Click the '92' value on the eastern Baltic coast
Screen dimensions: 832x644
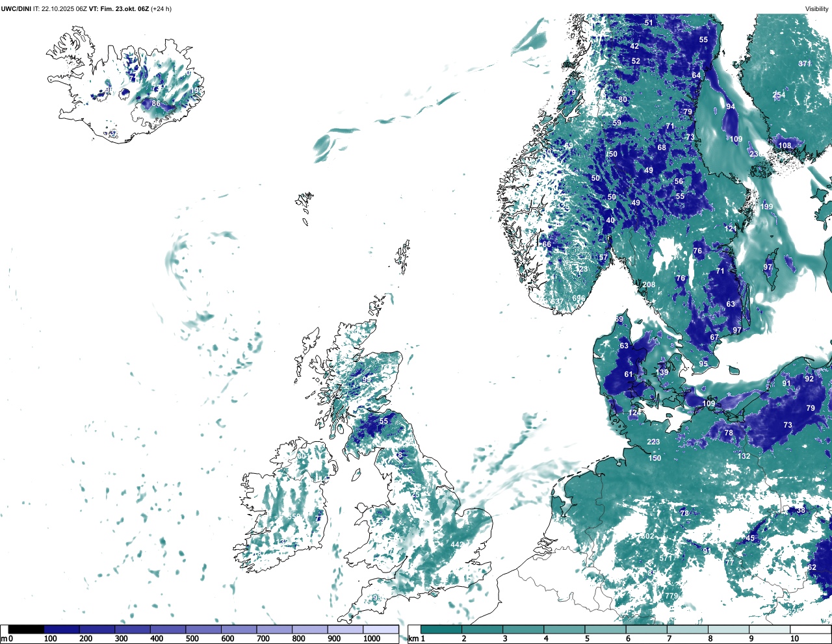click(x=809, y=379)
